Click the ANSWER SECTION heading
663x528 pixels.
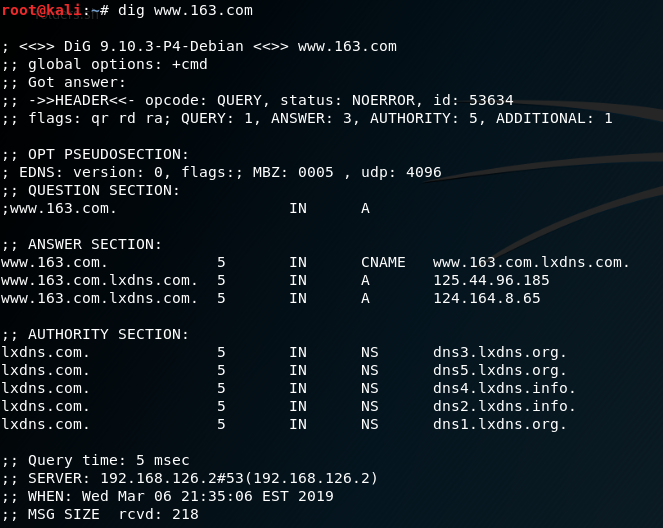pyautogui.click(x=82, y=244)
